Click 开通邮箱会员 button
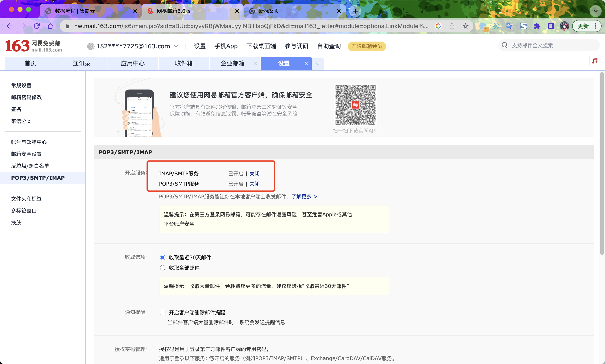605x364 pixels. [366, 46]
